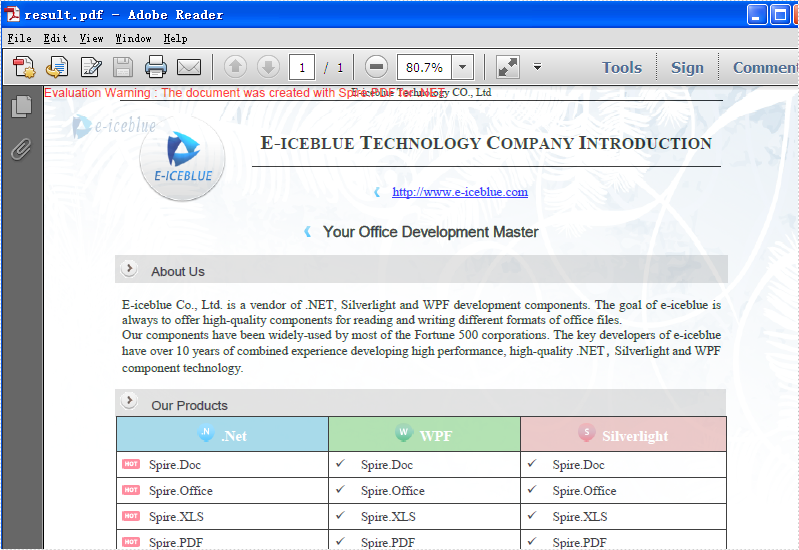This screenshot has width=799, height=550.
Task: Toggle read mode expand-arrows icon
Action: tap(508, 67)
